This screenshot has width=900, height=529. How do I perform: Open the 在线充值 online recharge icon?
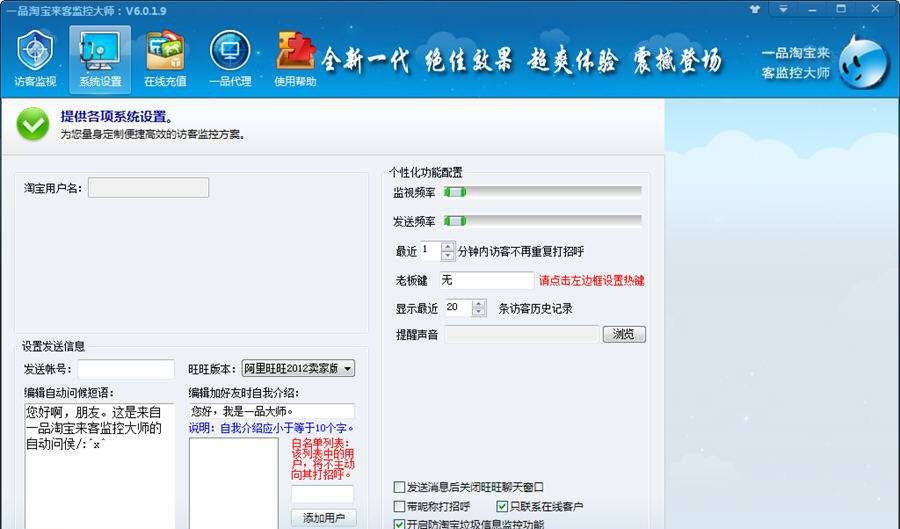[165, 60]
